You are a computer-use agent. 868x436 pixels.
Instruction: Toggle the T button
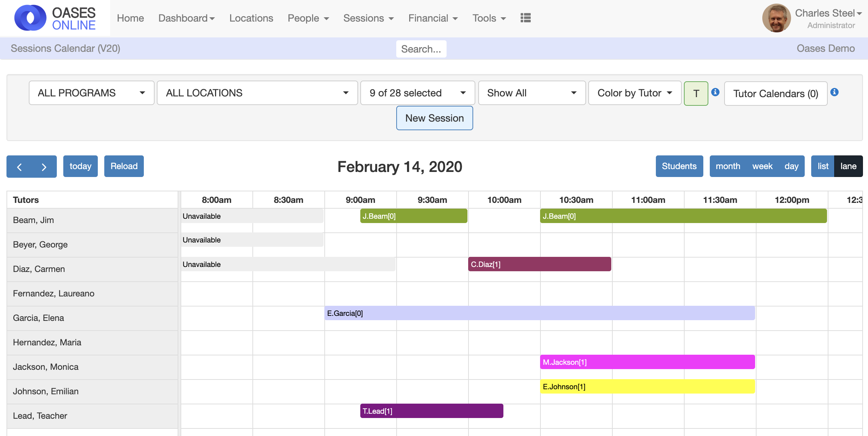point(696,94)
